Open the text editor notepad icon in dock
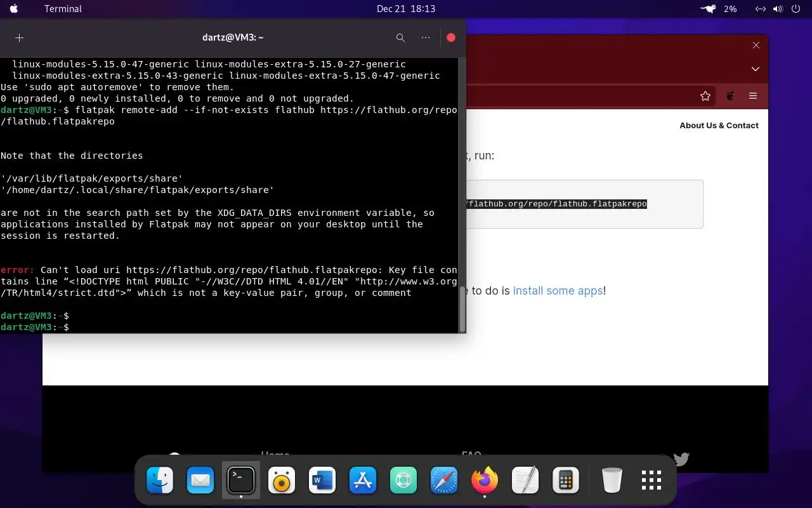Screen dimensions: 812x508 pos(525,480)
